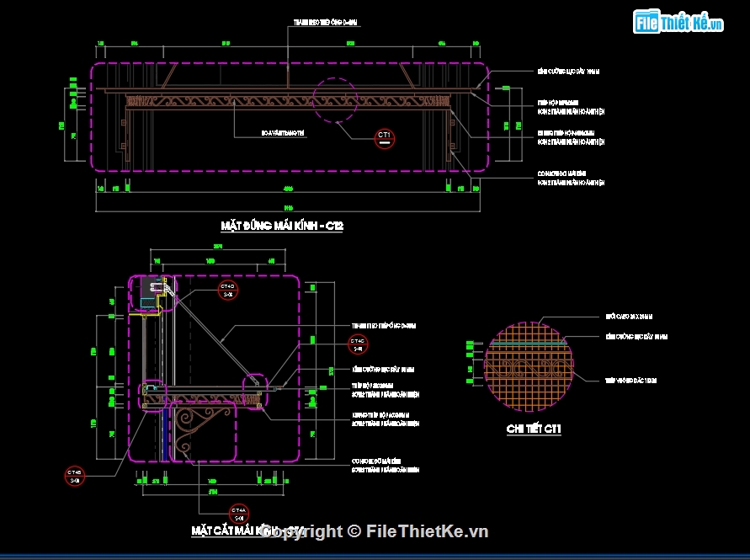The height and width of the screenshot is (560, 750).
Task: Click the 'Copyright © FileThietKe.vn' watermark text
Action: (x=375, y=531)
